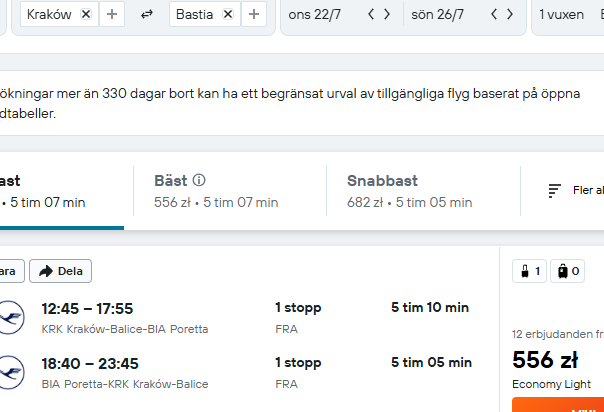Add another origin next to Kraków
604x412 pixels.
(x=112, y=14)
